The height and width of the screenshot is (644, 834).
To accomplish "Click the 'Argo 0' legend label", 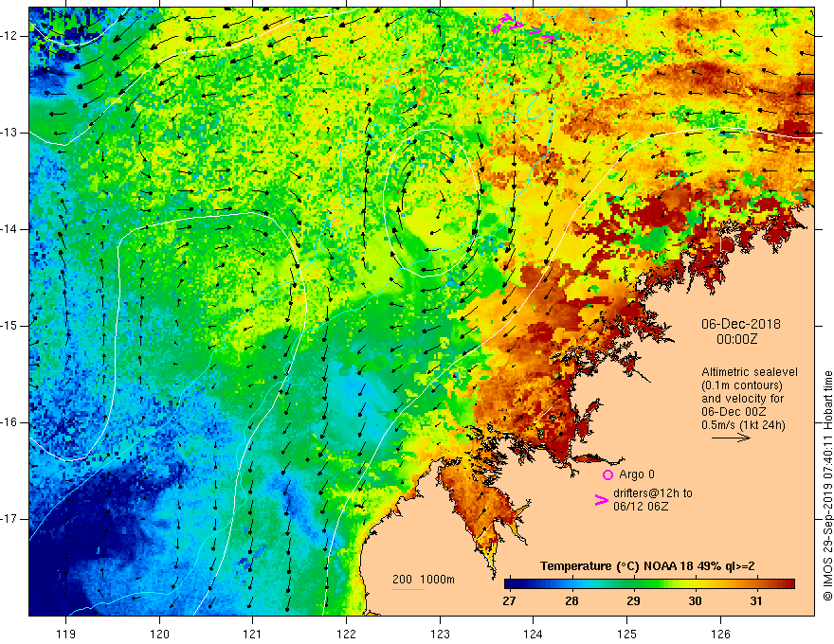I will (x=637, y=474).
